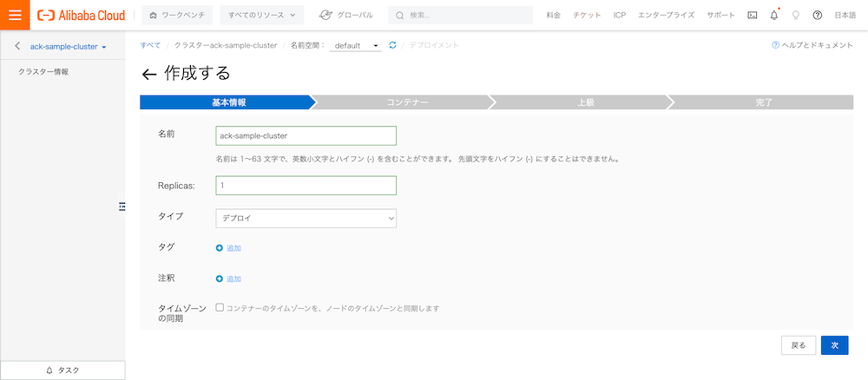Open the hamburger main menu
This screenshot has width=868, height=380.
[x=15, y=15]
